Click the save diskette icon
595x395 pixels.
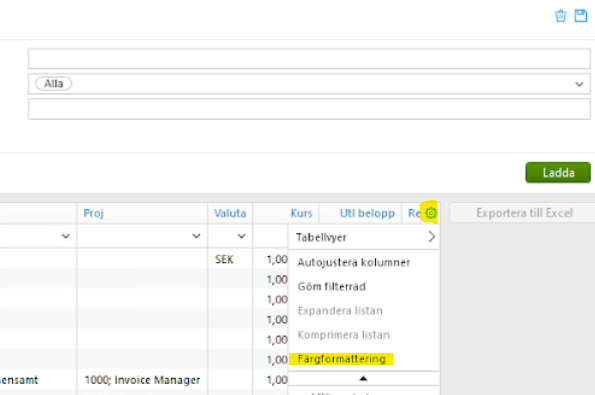click(x=581, y=16)
